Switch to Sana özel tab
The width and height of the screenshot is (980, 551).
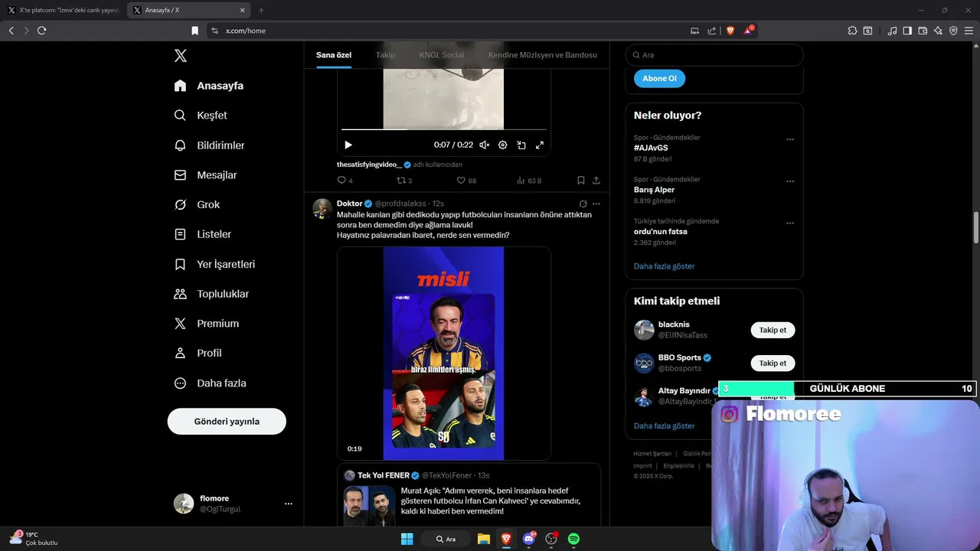click(334, 55)
